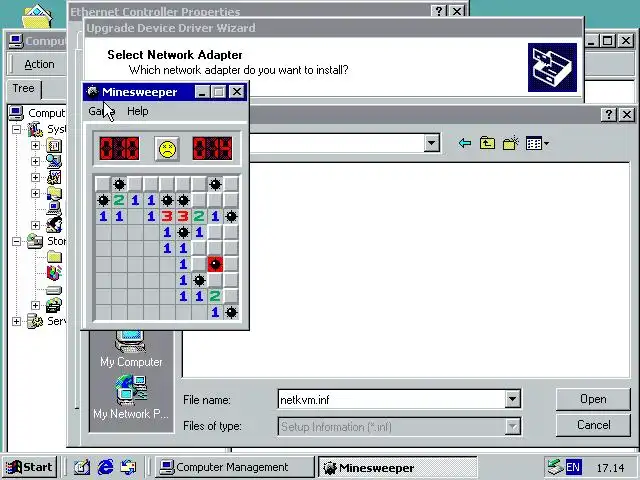Create a new folder with the toolbar icon

510,143
